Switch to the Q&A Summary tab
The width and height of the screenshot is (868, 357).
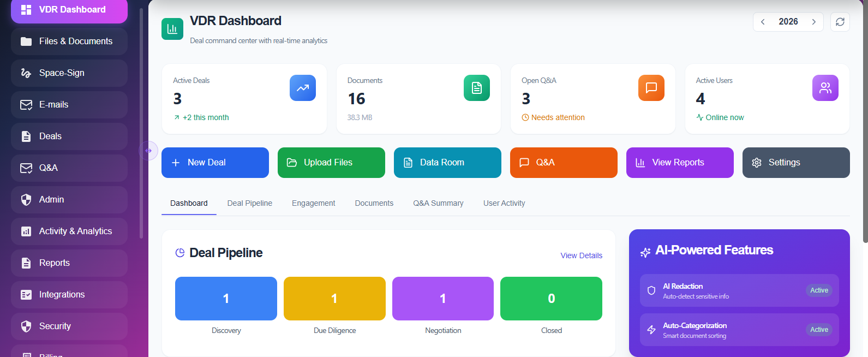[x=438, y=203]
